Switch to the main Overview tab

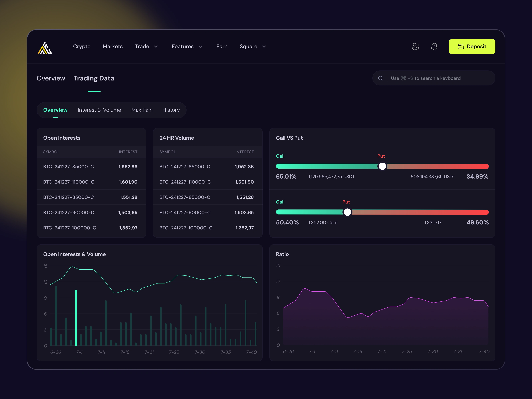click(51, 78)
